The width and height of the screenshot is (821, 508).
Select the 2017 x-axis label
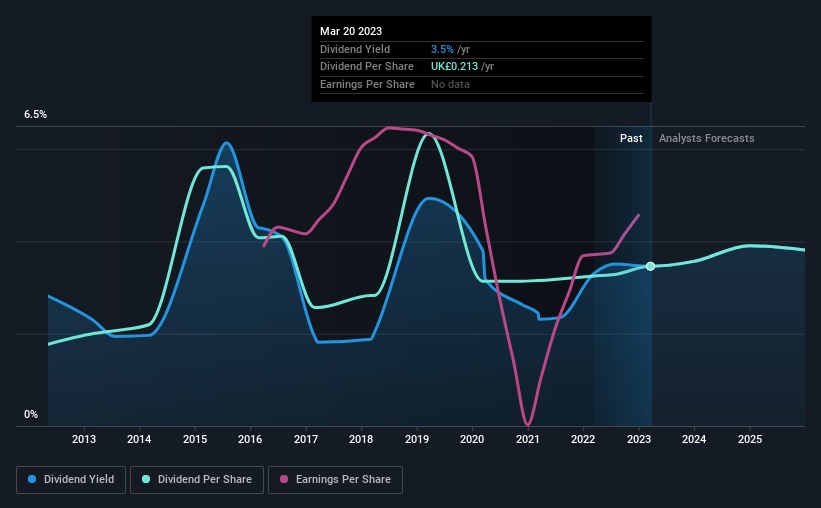click(306, 439)
